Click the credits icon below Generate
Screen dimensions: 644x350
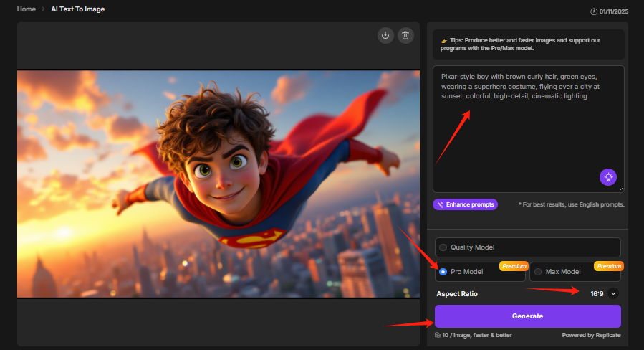tap(438, 335)
